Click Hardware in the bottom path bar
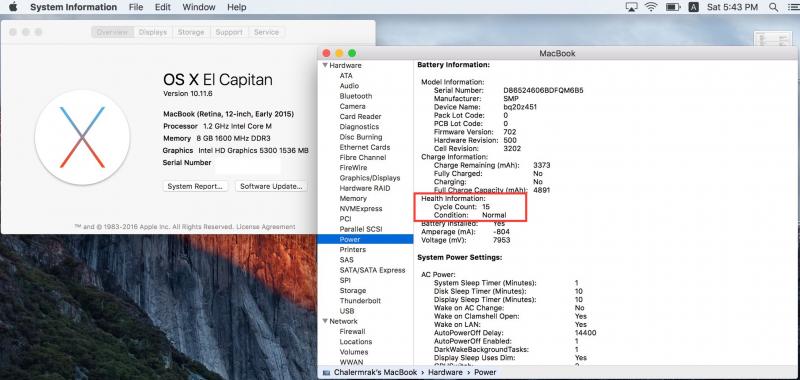This screenshot has width=800, height=380. tap(445, 372)
